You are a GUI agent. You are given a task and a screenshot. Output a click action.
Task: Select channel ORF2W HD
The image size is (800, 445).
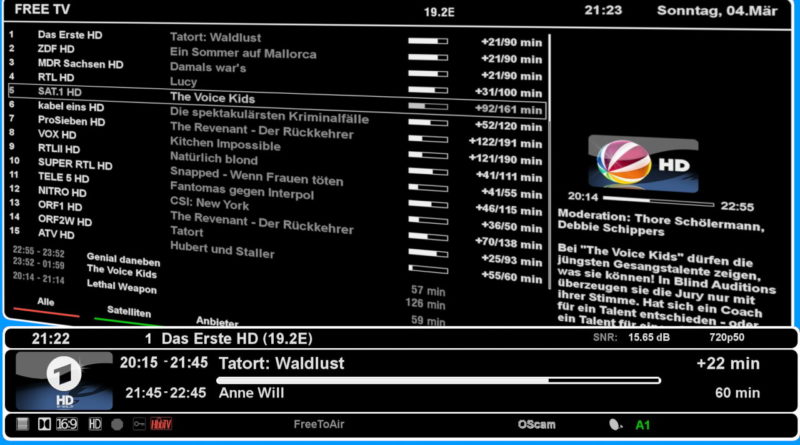click(65, 220)
